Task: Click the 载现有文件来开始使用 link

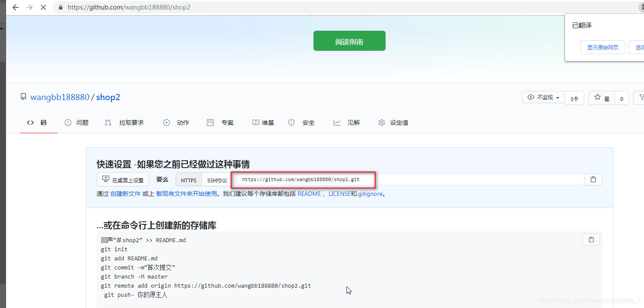Action: pyautogui.click(x=186, y=194)
